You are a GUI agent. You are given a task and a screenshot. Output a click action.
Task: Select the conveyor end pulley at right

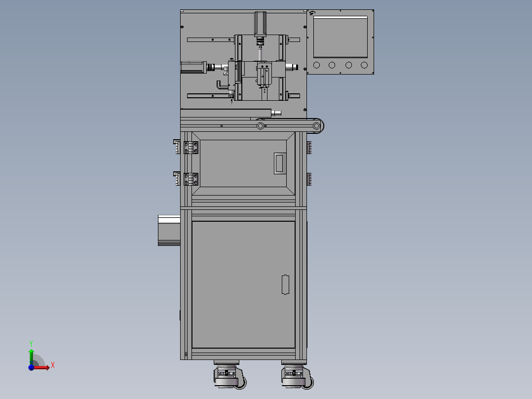pyautogui.click(x=316, y=126)
